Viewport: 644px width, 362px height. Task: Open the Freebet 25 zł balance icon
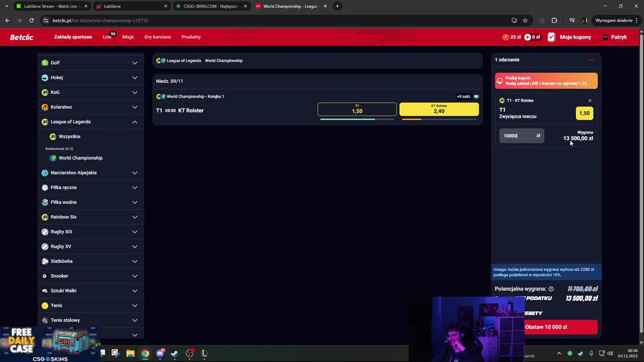506,37
